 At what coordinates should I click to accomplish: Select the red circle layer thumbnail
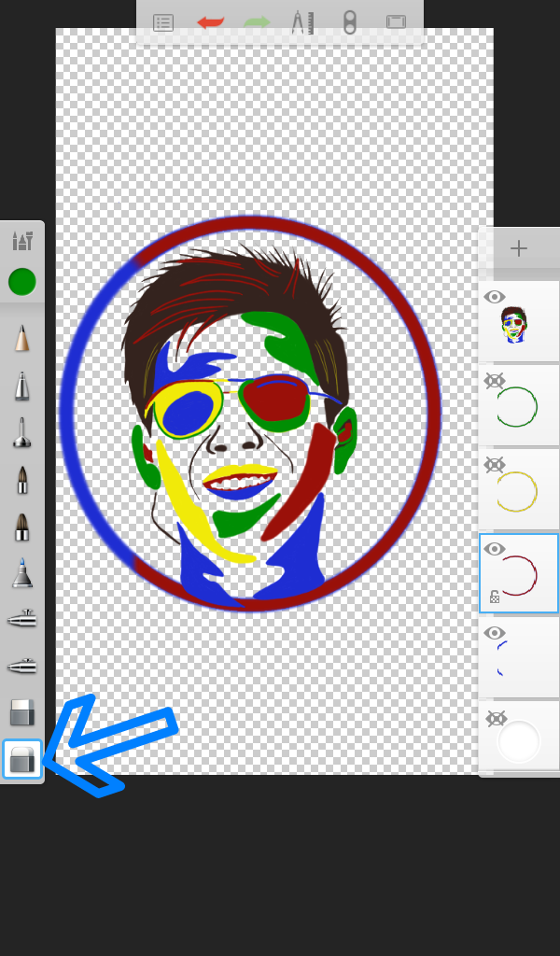tap(519, 575)
